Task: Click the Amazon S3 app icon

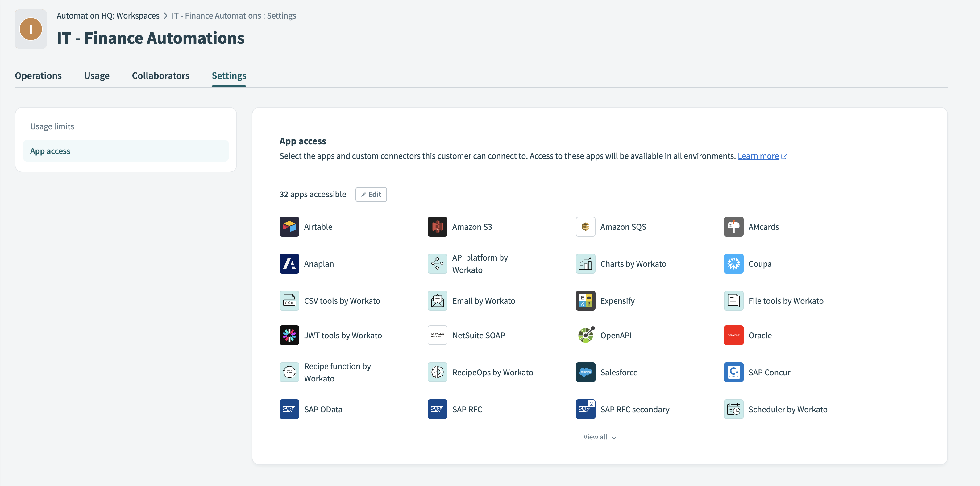Action: click(437, 227)
